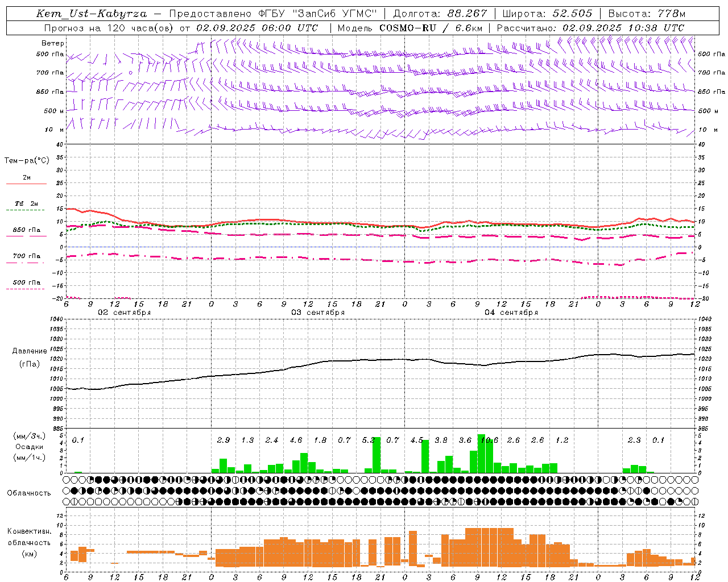
Task: Click the 02 сентября date label
Action: [124, 313]
